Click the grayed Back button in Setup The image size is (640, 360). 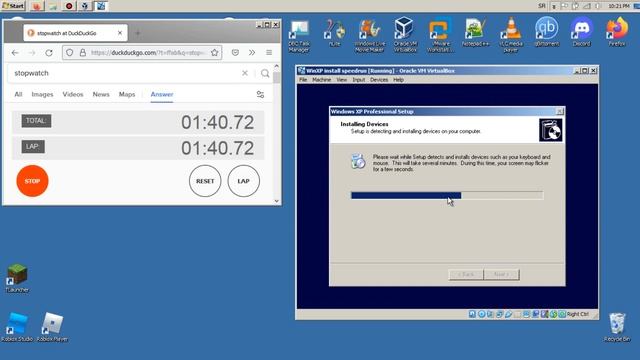(466, 274)
